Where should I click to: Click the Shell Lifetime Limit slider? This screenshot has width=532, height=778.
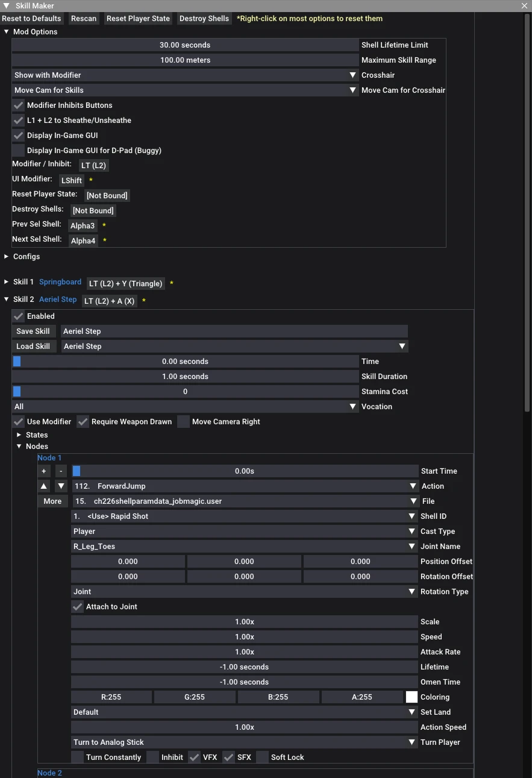185,45
